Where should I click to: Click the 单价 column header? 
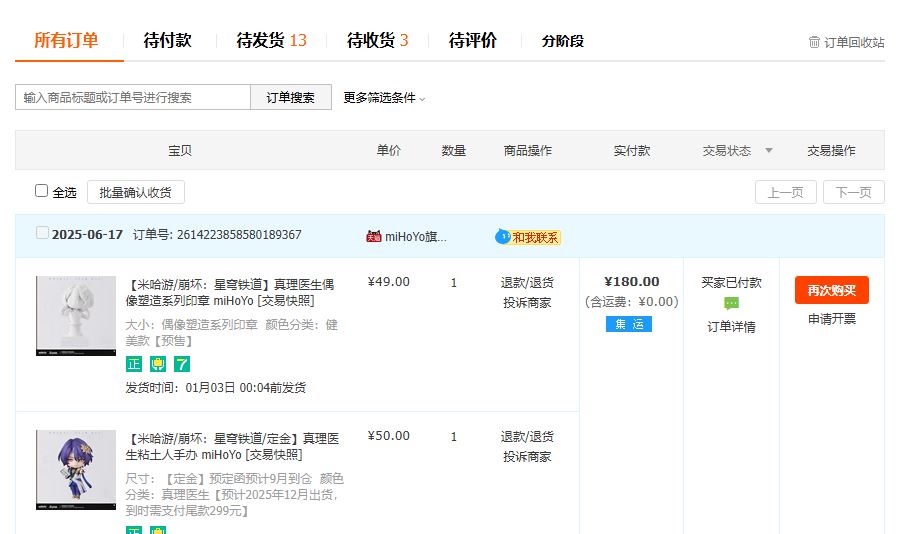(388, 151)
